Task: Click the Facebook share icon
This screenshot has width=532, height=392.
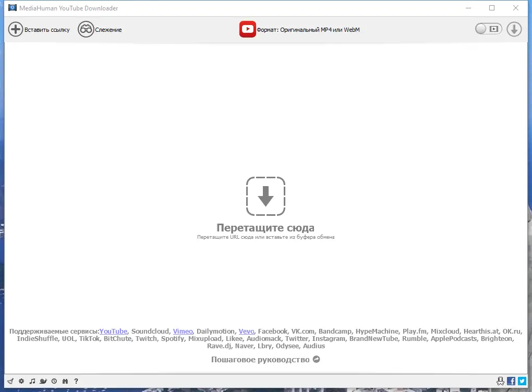Action: point(511,381)
